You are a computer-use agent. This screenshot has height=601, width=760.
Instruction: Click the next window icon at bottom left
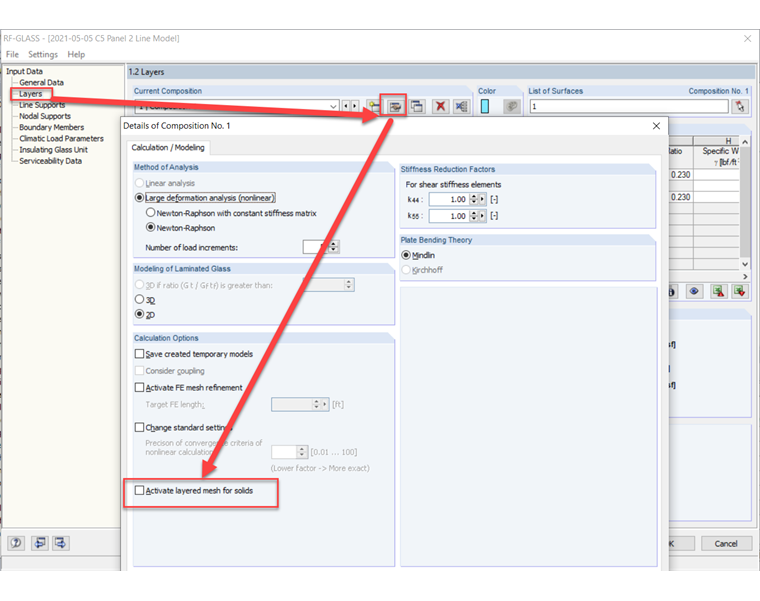click(61, 543)
